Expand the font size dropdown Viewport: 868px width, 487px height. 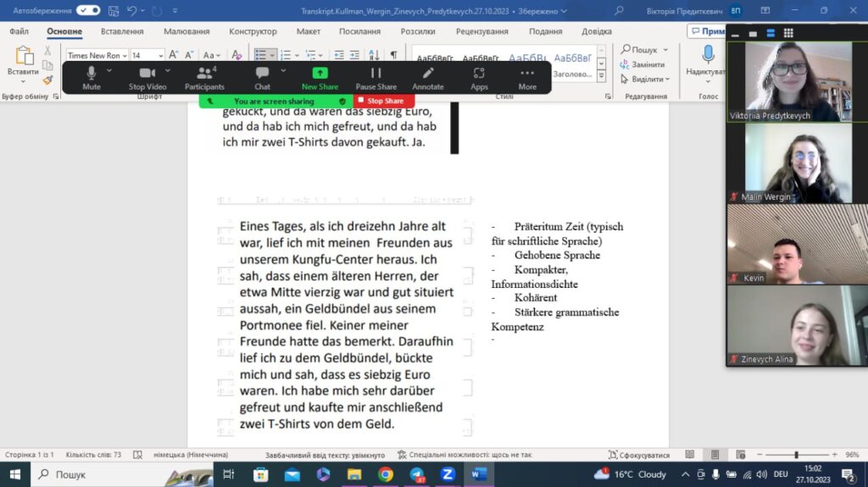point(160,56)
